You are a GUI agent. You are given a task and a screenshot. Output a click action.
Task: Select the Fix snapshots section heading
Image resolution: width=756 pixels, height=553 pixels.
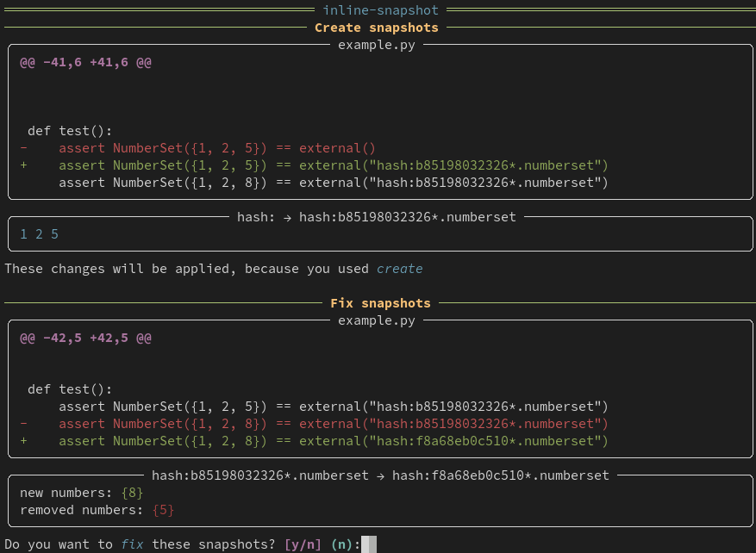(x=380, y=303)
